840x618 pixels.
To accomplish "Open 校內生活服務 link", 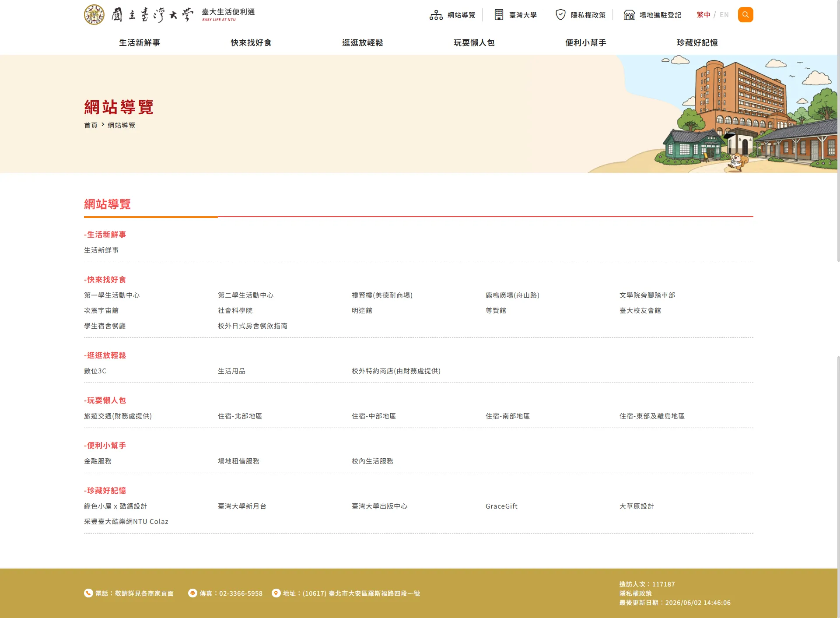I will pos(373,461).
